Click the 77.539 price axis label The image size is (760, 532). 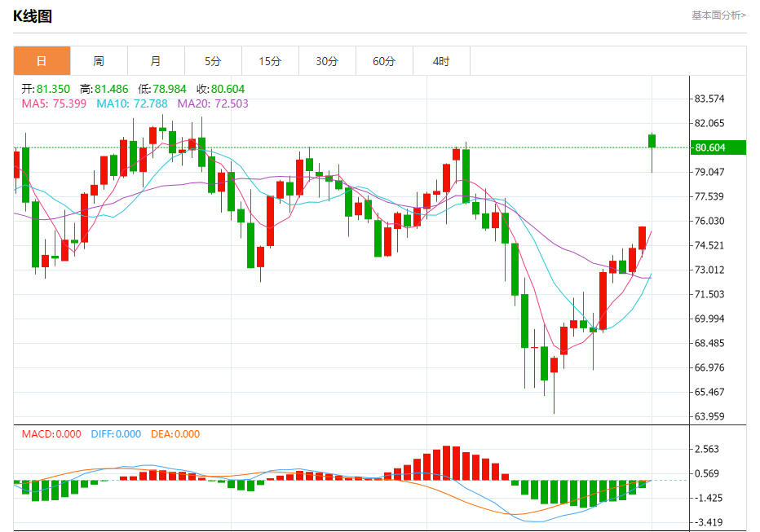709,196
